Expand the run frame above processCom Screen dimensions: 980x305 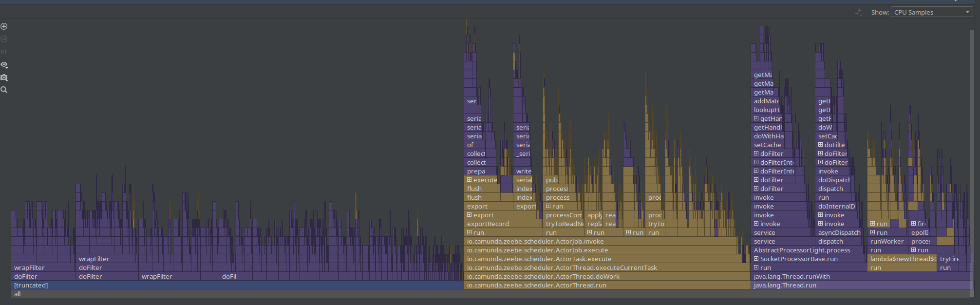tap(548, 206)
